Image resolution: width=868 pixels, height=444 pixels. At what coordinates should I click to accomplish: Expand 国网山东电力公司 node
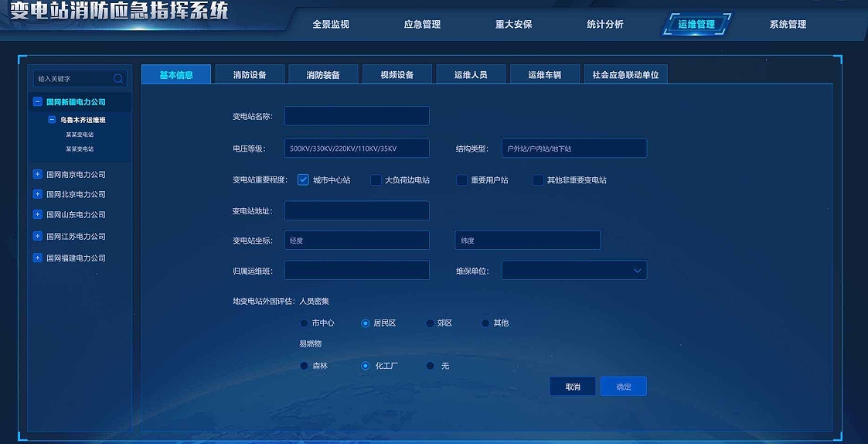(x=38, y=214)
